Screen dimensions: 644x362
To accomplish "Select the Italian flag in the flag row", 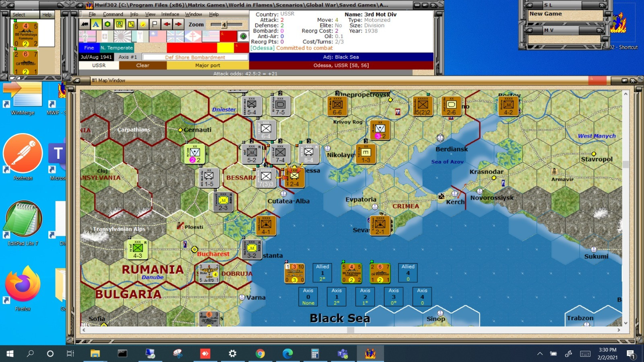I will pos(105,37).
